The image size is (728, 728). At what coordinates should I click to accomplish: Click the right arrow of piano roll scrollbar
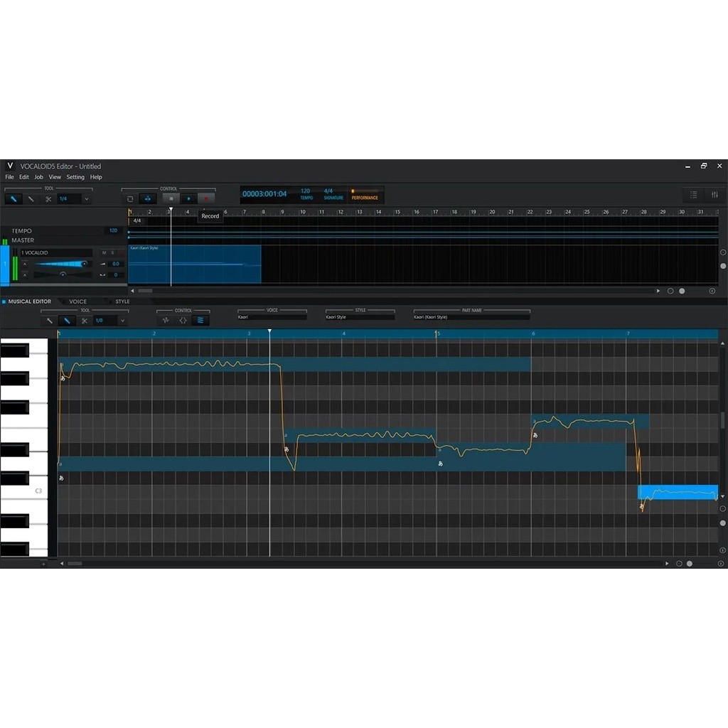[667, 564]
